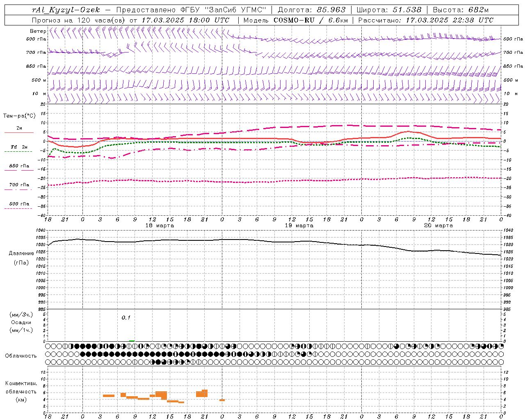The image size is (525, 420).
Task: Click the '(мм/1ч.)' precipitation unit label
Action: (21, 330)
